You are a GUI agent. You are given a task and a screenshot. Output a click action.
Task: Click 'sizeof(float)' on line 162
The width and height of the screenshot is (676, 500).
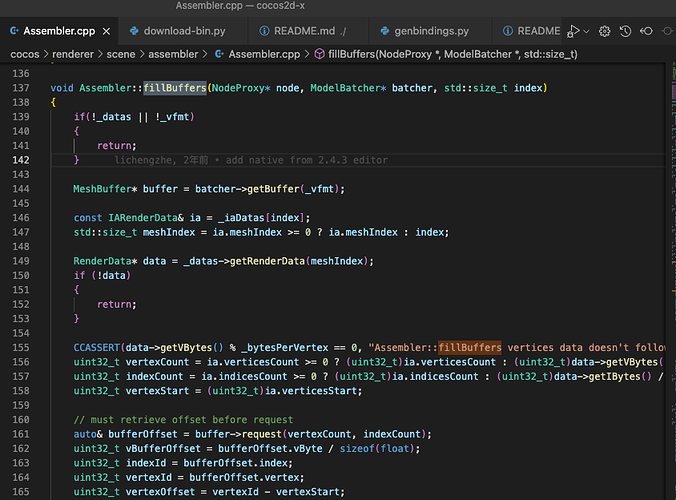(x=377, y=449)
